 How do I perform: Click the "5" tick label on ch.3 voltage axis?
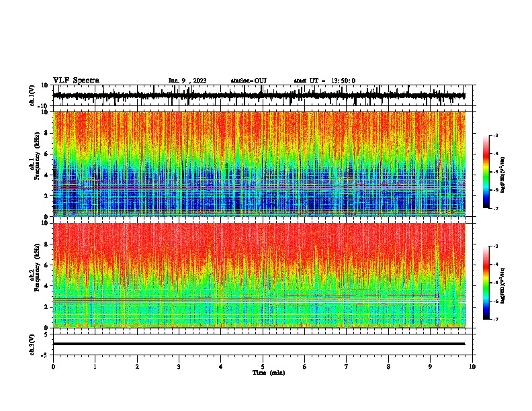point(46,334)
